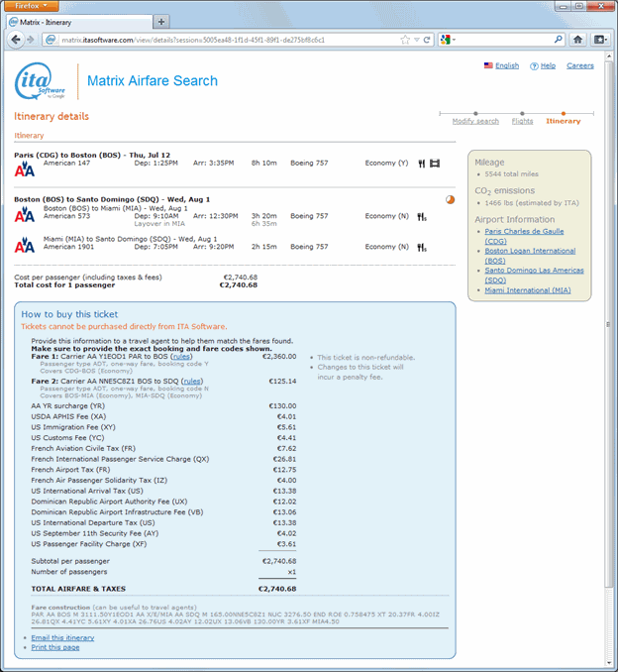Bookmark this page with the star icon
The width and height of the screenshot is (618, 672).
point(405,40)
